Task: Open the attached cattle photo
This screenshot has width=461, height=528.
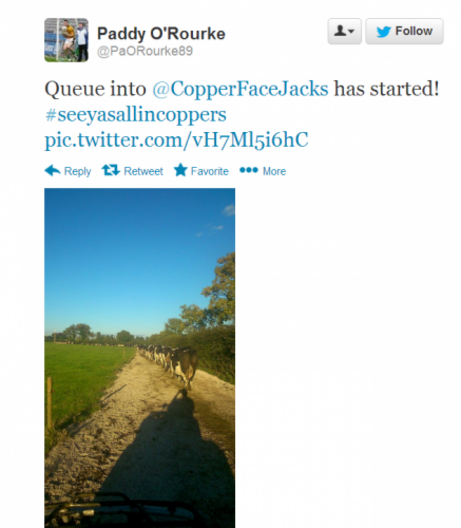Action: pos(140,358)
